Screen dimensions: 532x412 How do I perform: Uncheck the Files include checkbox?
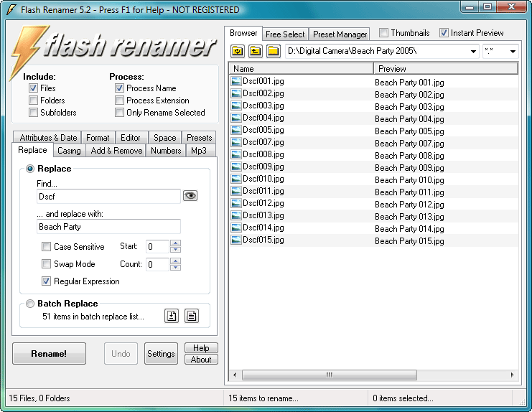[x=33, y=88]
